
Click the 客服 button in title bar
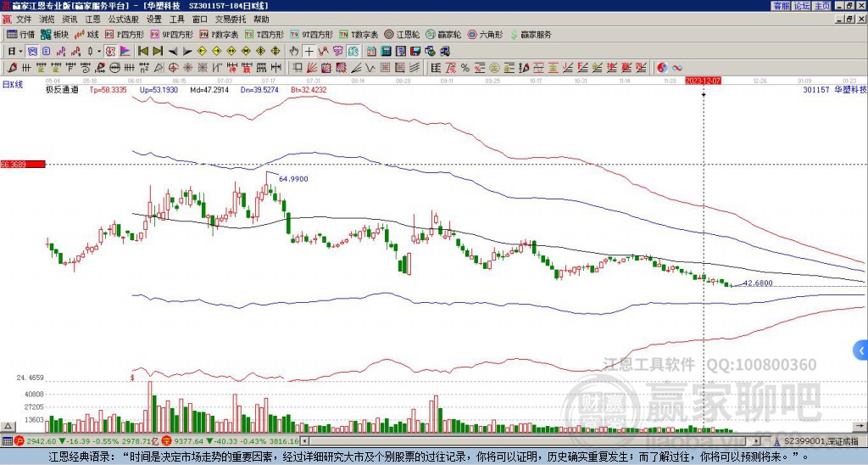point(781,6)
